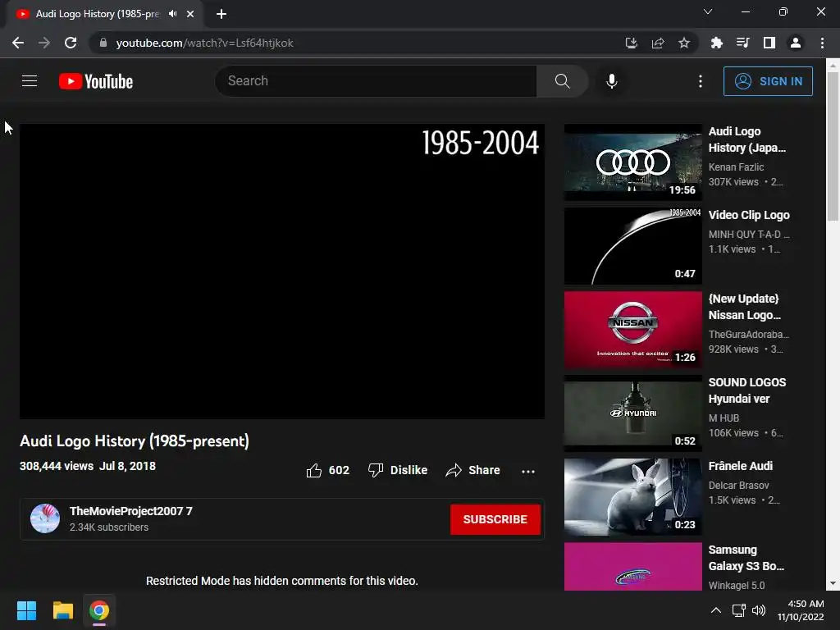Image resolution: width=840 pixels, height=630 pixels.
Task: Select the Audi Logo History tab
Action: pos(97,14)
